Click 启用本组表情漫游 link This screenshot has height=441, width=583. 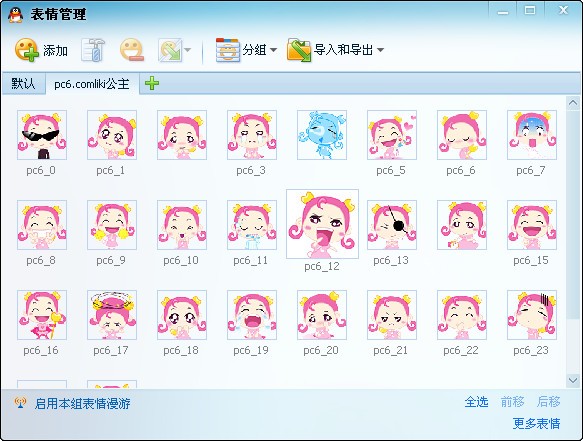83,403
